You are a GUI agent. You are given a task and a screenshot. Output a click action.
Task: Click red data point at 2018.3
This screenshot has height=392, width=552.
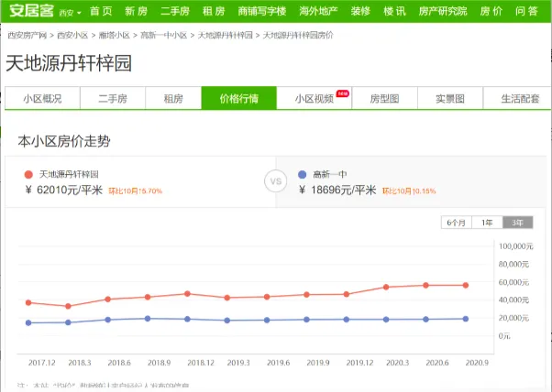point(68,307)
